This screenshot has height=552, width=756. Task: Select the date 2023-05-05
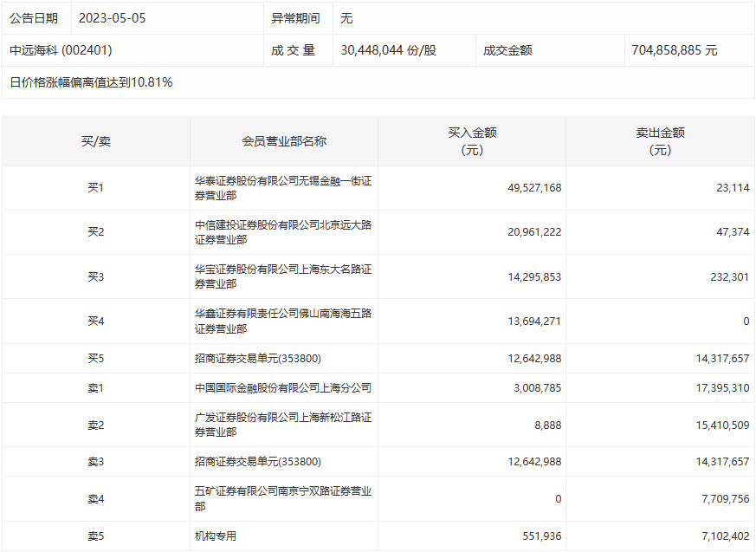coord(112,18)
